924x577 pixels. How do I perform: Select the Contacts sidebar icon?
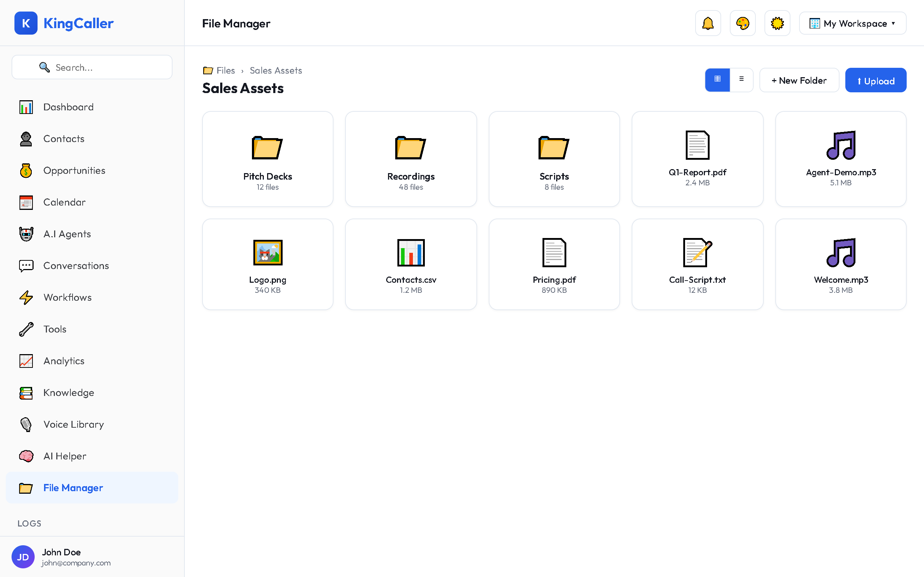tap(26, 139)
